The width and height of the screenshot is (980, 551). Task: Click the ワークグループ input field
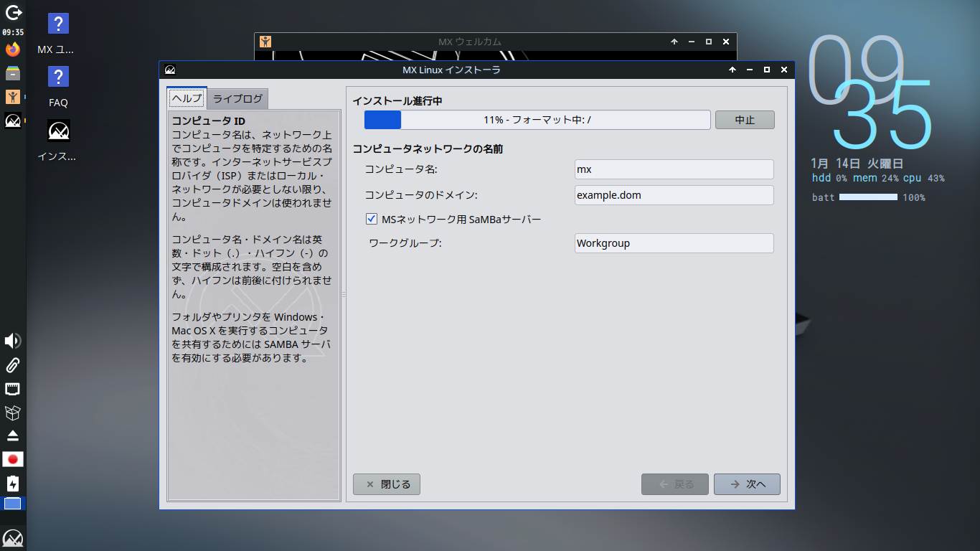point(674,243)
